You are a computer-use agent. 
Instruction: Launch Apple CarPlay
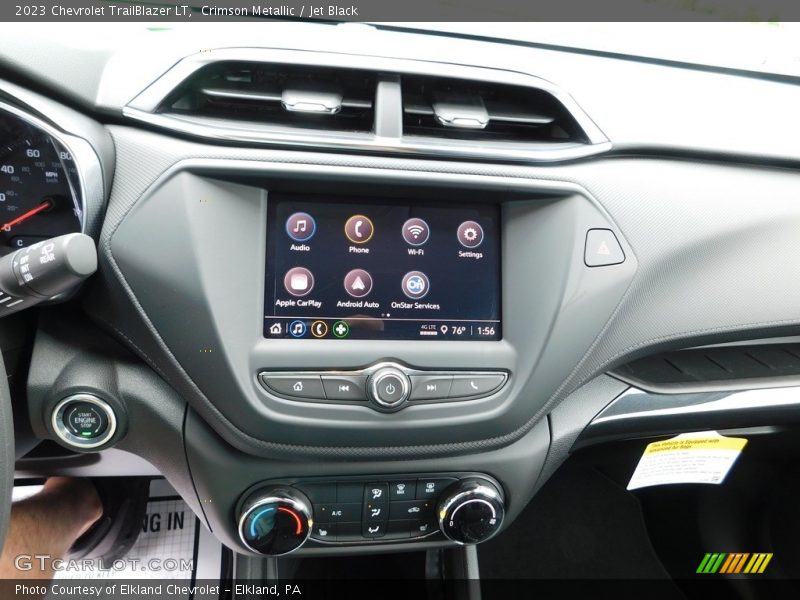298,282
